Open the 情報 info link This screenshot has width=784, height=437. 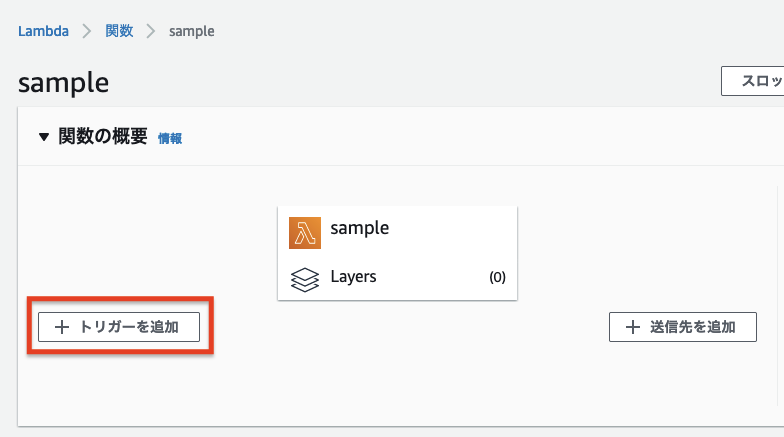pos(170,139)
